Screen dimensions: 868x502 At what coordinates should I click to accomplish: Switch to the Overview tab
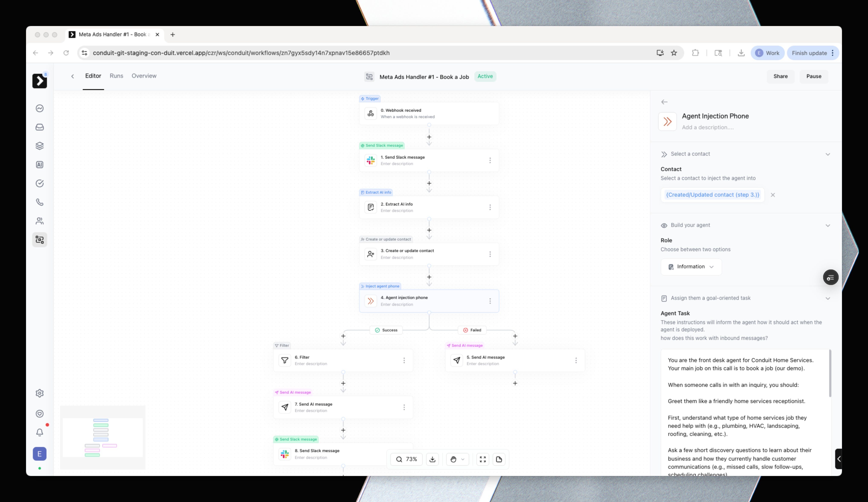pos(144,76)
